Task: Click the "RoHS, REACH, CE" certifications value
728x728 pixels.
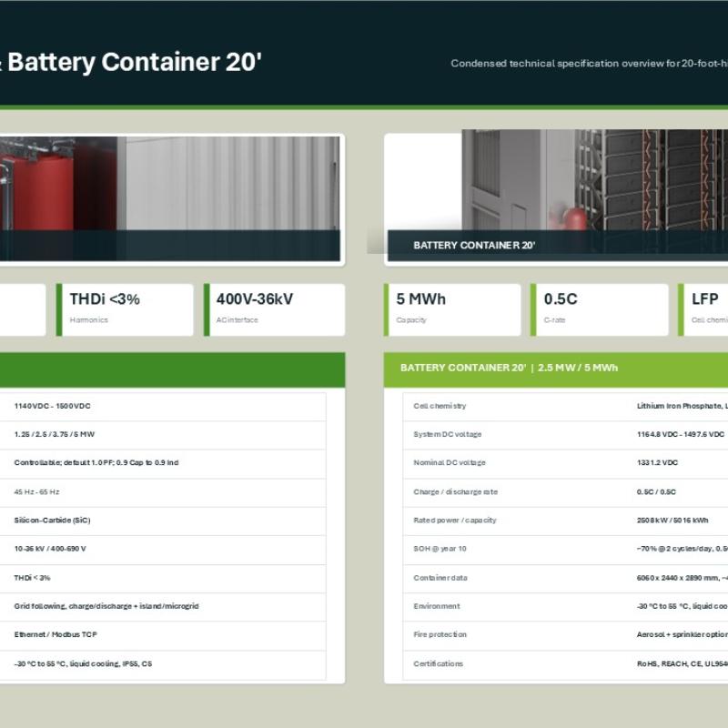Action: tap(682, 664)
